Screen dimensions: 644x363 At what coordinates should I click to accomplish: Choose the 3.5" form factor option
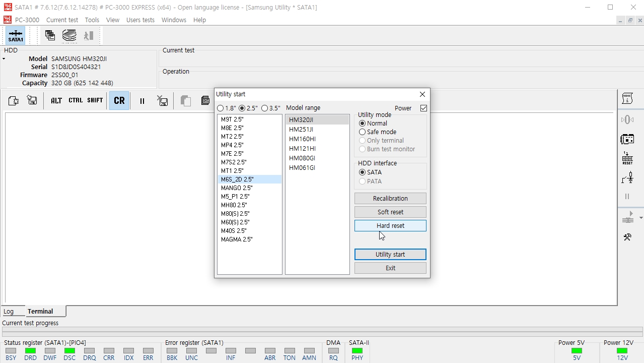pos(265,108)
